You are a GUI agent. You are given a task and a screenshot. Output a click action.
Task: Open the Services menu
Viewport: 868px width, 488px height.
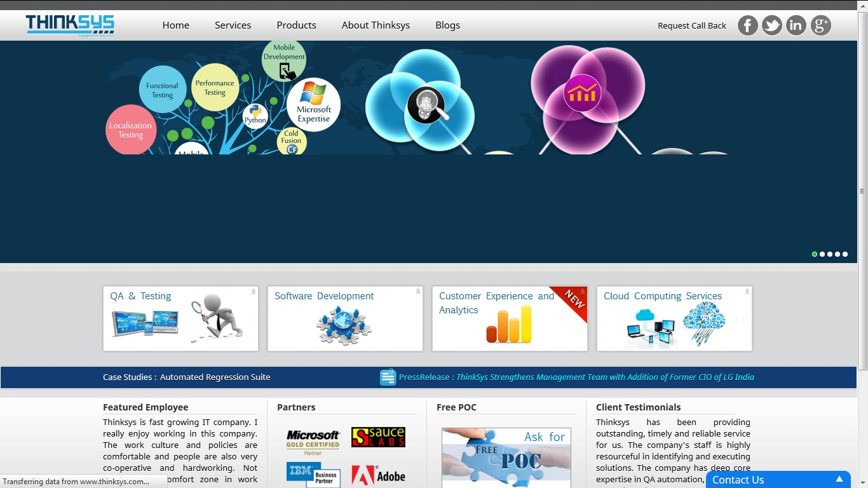coord(233,25)
